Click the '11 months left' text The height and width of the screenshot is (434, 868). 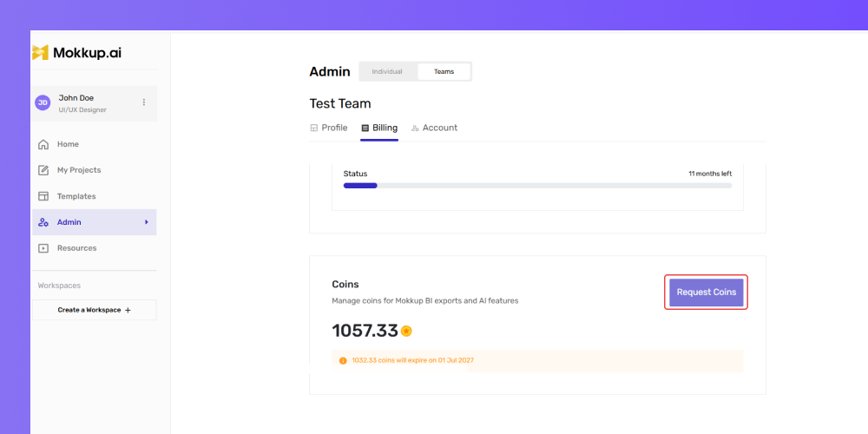pos(710,174)
